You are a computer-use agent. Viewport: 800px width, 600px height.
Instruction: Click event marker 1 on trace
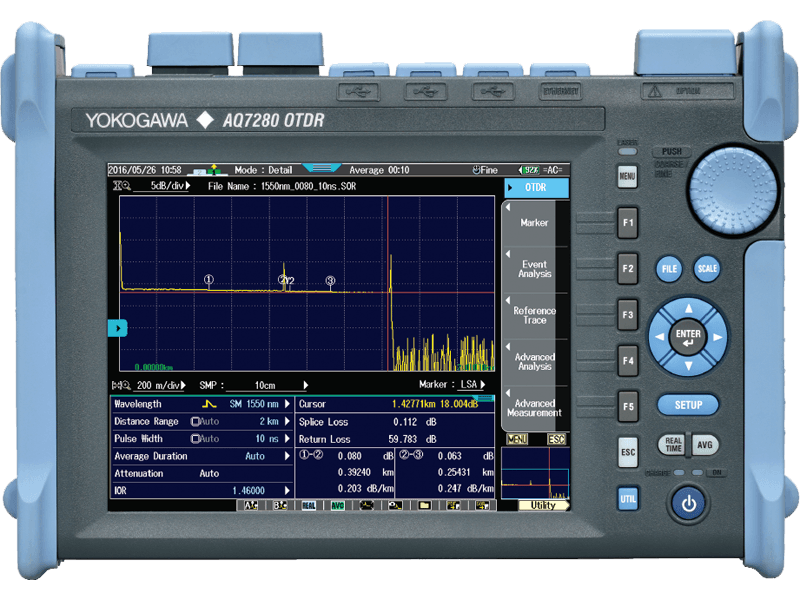tap(208, 280)
